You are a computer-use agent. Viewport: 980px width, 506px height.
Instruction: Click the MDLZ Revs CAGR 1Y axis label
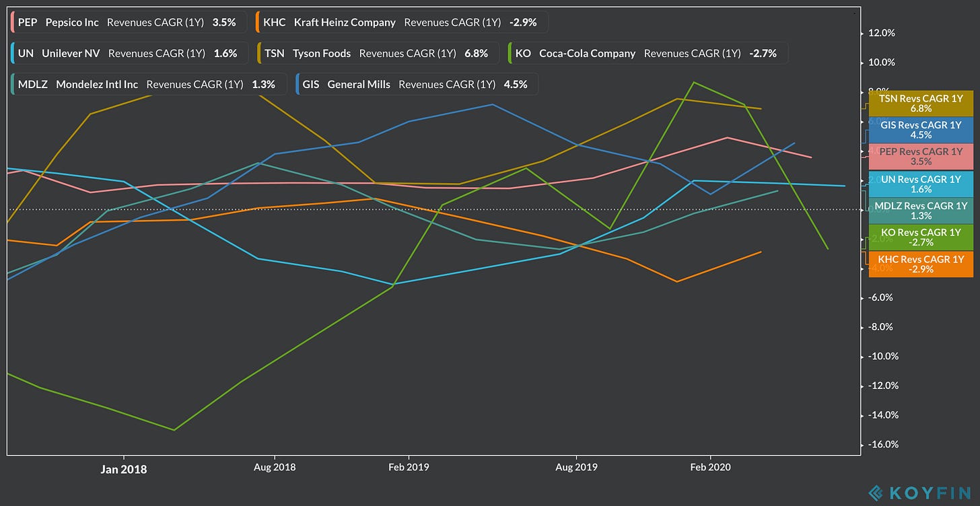tap(920, 211)
